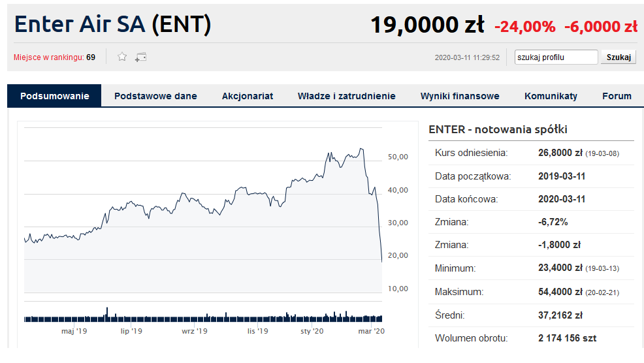The height and width of the screenshot is (363, 644).
Task: Click the chart peak near 54 zł
Action: [x=361, y=149]
